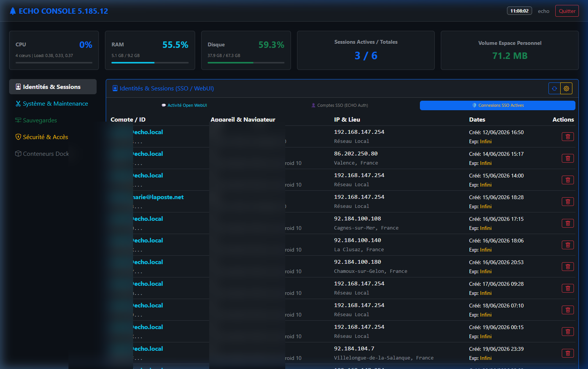Delete session created 18/06/2026 07:10
The width and height of the screenshot is (588, 369).
568,310
